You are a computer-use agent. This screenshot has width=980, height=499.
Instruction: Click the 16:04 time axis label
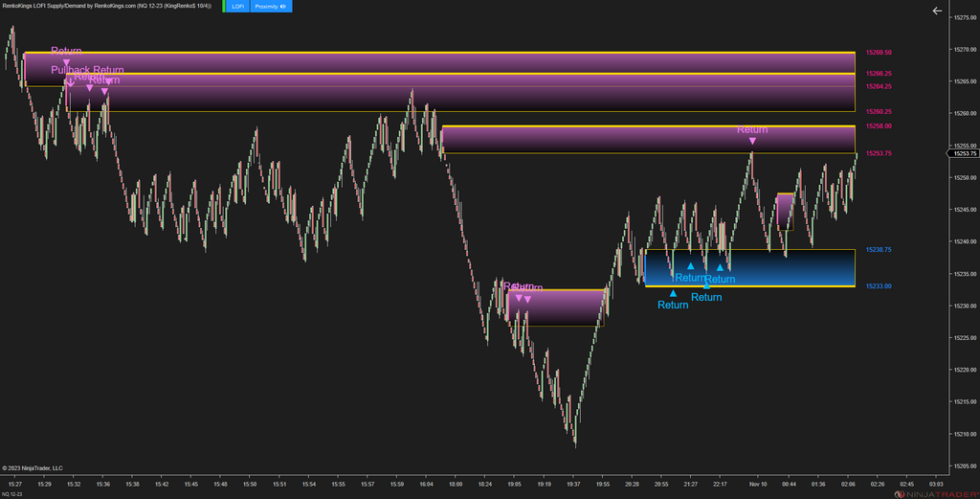(426, 485)
